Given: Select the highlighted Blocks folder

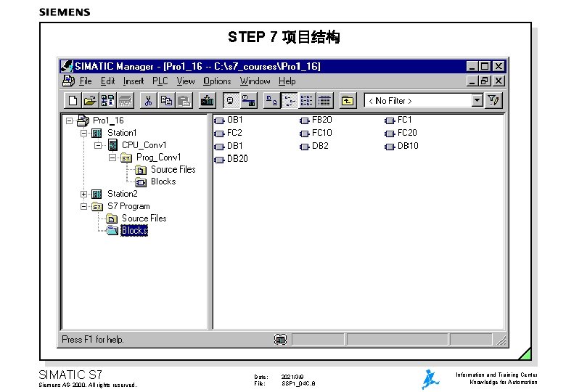Looking at the screenshot, I should 134,230.
